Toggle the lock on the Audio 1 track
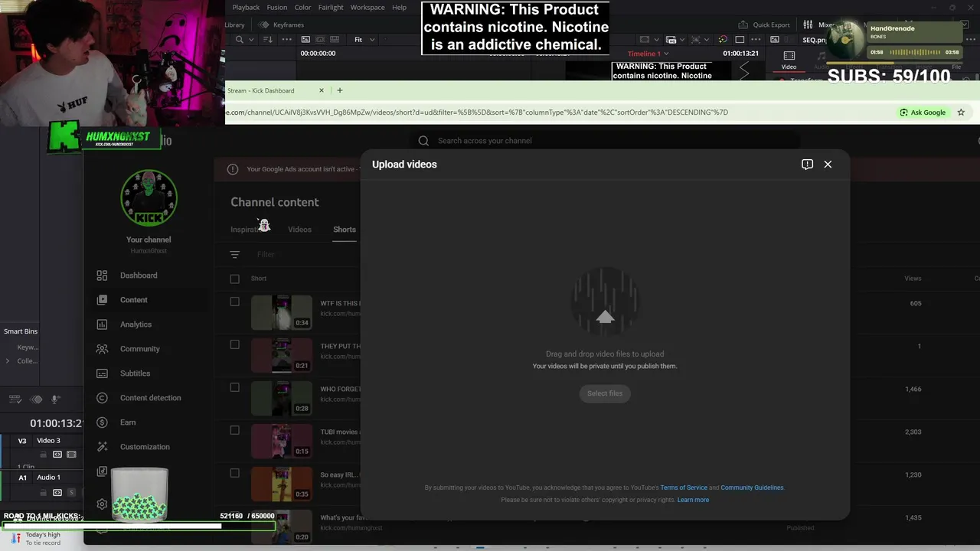The width and height of the screenshot is (980, 551). tap(43, 493)
